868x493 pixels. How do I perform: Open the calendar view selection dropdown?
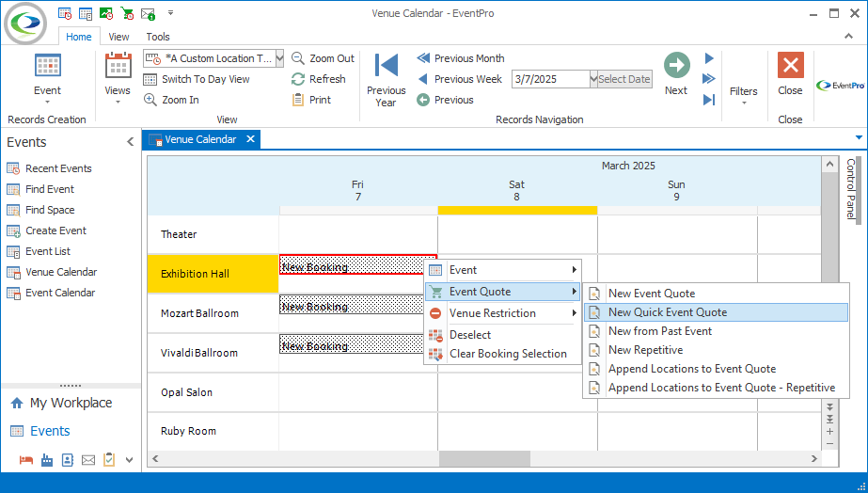279,58
